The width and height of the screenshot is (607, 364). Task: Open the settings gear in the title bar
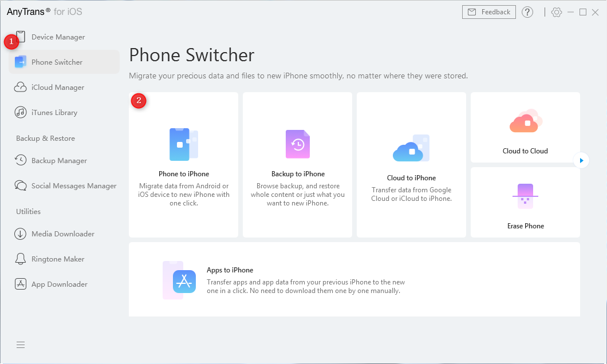pyautogui.click(x=556, y=11)
